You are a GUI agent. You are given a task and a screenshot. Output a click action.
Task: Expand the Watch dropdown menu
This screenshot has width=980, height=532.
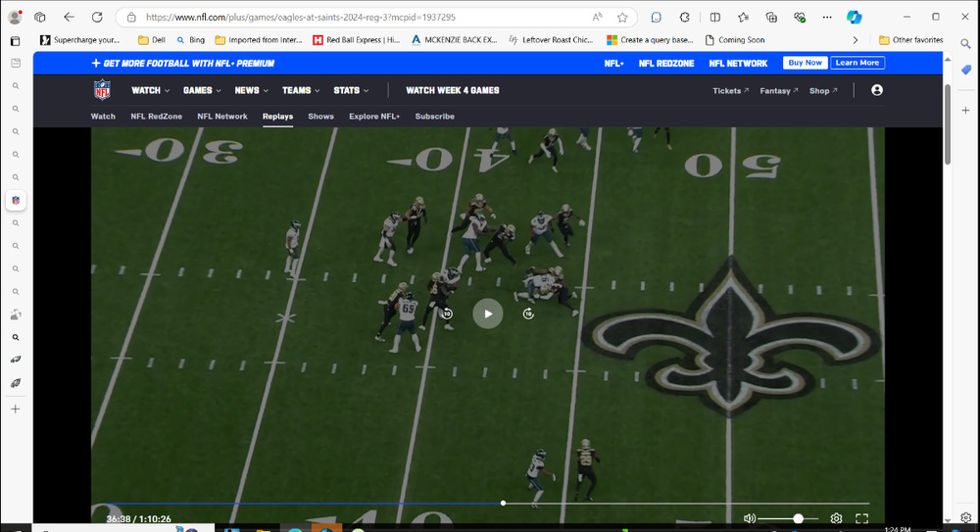(x=150, y=90)
